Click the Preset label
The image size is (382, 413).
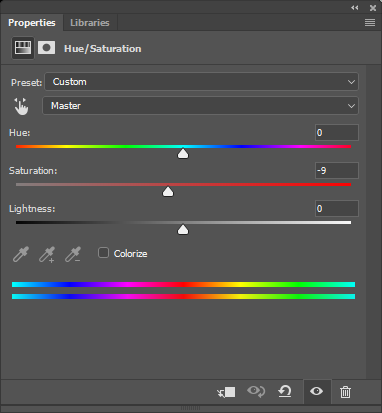pos(26,82)
